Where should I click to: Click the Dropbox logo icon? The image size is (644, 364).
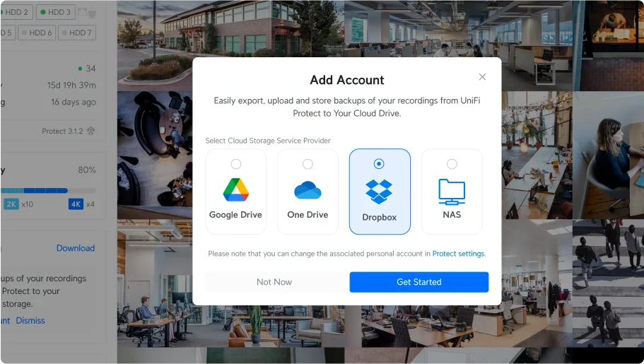pos(379,192)
